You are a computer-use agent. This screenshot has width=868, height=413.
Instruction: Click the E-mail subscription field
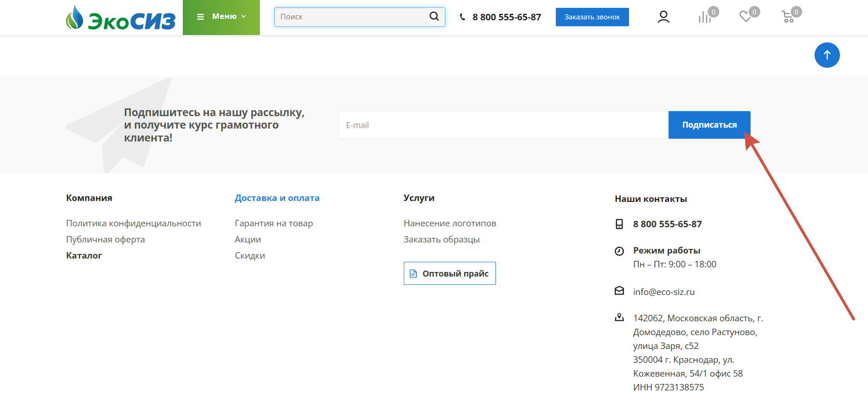pos(503,125)
